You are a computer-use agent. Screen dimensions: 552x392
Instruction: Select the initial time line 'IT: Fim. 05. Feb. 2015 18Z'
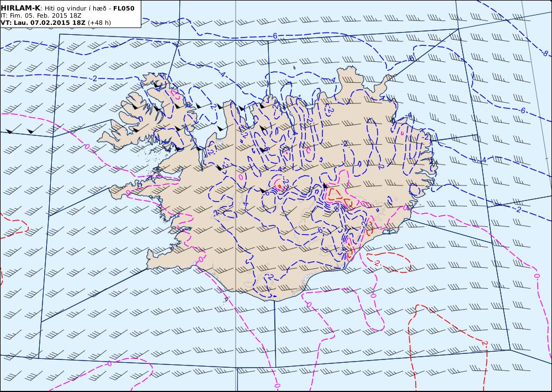click(41, 15)
